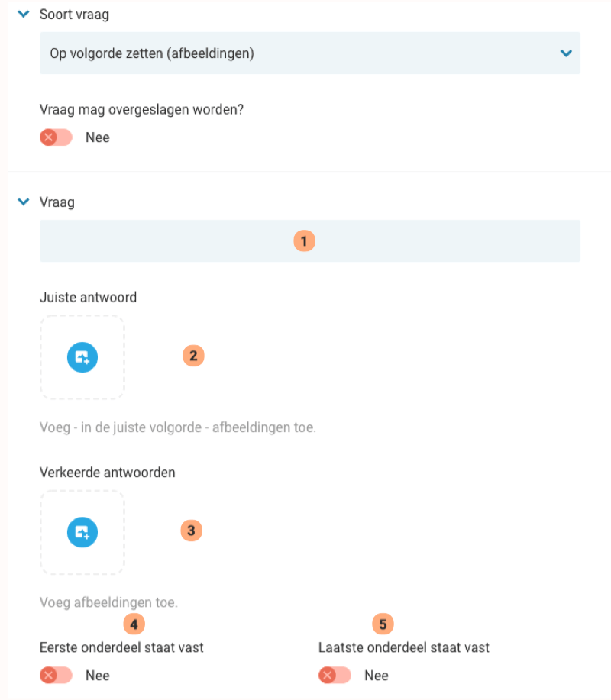611x700 pixels.
Task: Click the 'Juiste antwoord' label
Action: 88,297
